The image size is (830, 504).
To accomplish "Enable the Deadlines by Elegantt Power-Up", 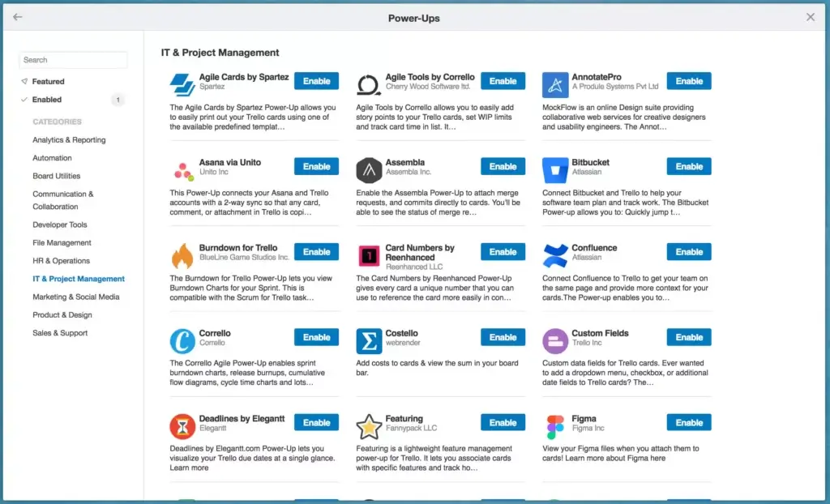I will click(x=316, y=422).
